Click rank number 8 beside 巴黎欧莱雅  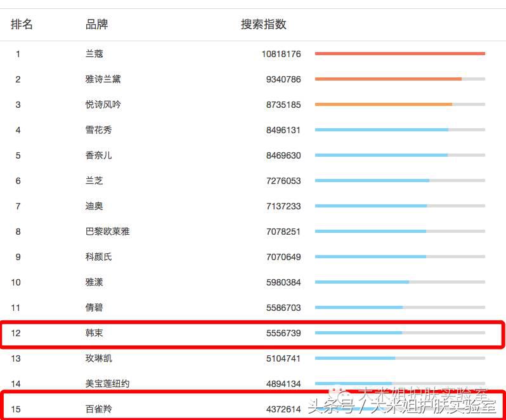coord(18,232)
